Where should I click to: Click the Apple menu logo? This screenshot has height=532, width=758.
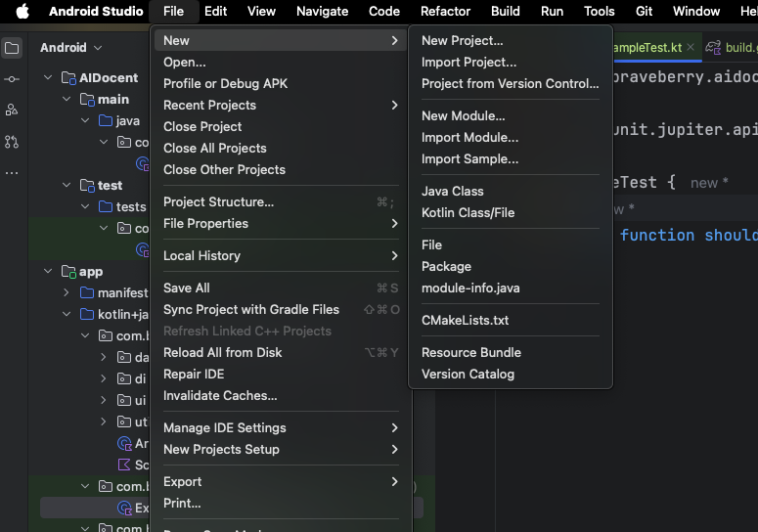tap(22, 11)
